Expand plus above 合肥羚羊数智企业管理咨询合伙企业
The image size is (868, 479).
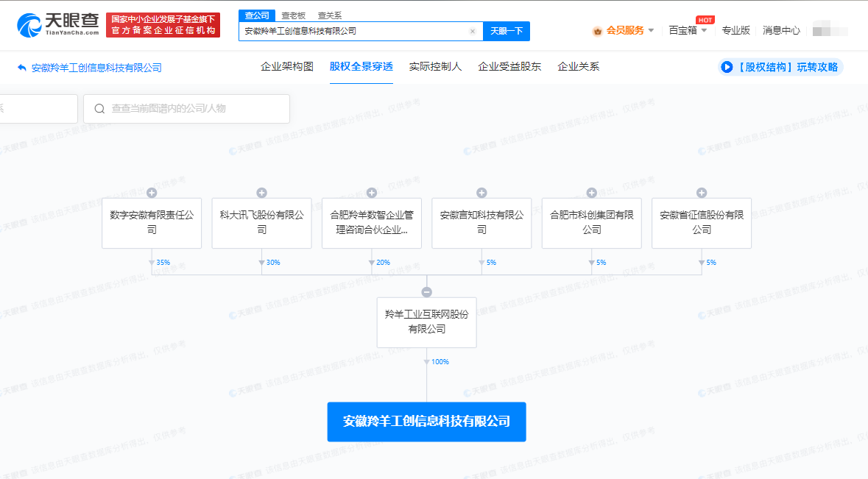pos(372,193)
